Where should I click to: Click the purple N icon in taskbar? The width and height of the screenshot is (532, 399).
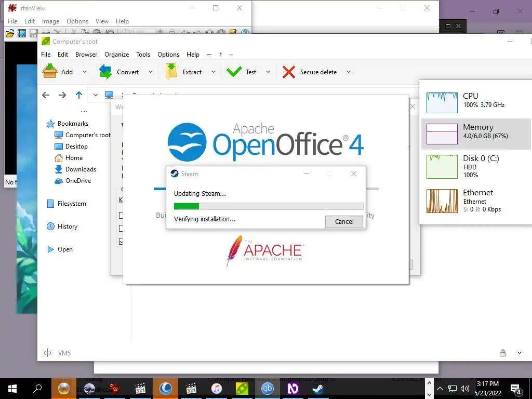point(292,389)
